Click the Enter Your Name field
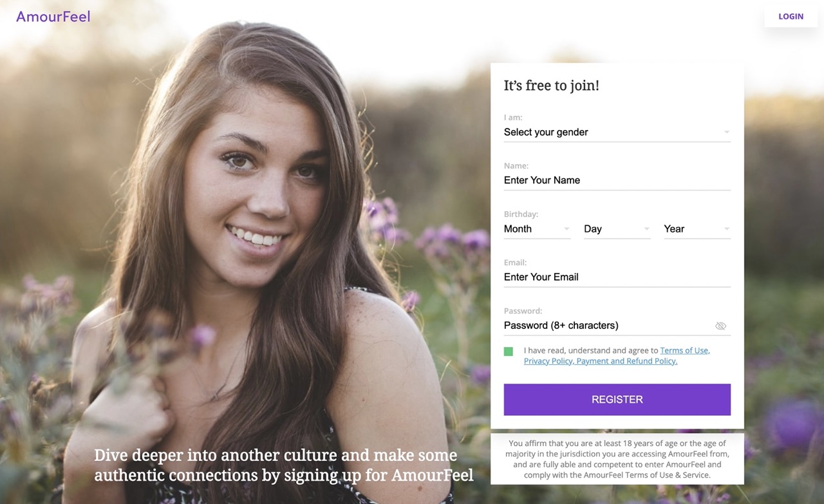Viewport: 824px width, 504px height. 616,180
